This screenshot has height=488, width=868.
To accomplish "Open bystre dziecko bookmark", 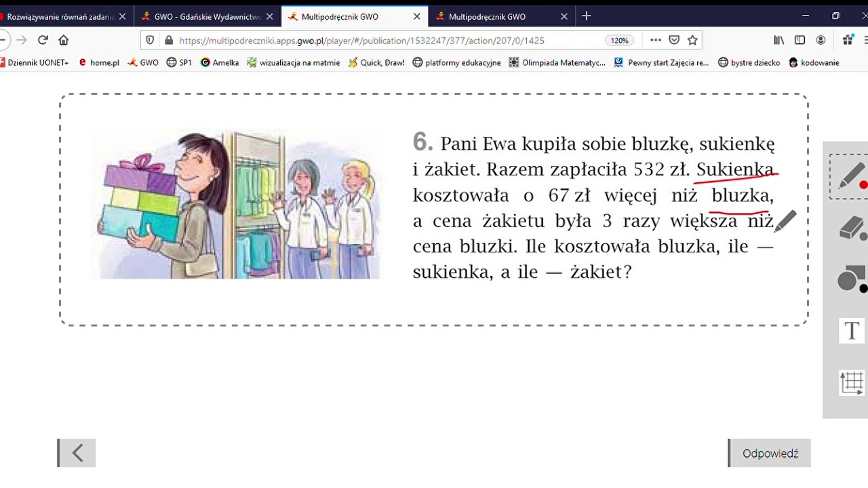I will tap(749, 62).
